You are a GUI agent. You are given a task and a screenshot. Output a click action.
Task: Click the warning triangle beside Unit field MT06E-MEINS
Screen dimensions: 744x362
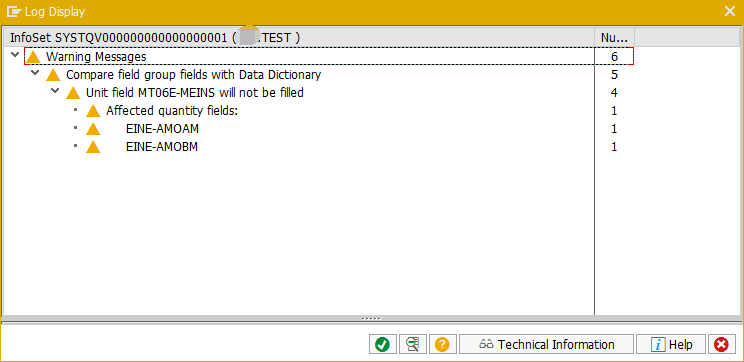(x=73, y=93)
